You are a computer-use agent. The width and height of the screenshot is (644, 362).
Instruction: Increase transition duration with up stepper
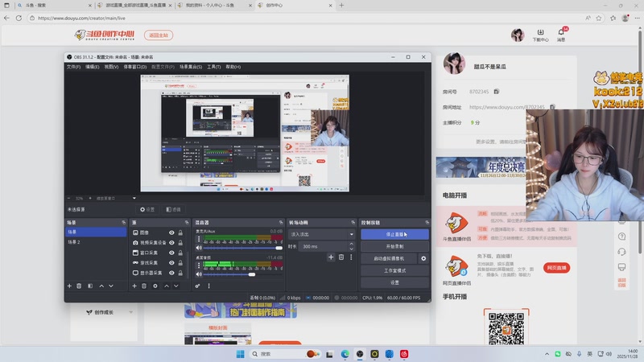pyautogui.click(x=351, y=245)
